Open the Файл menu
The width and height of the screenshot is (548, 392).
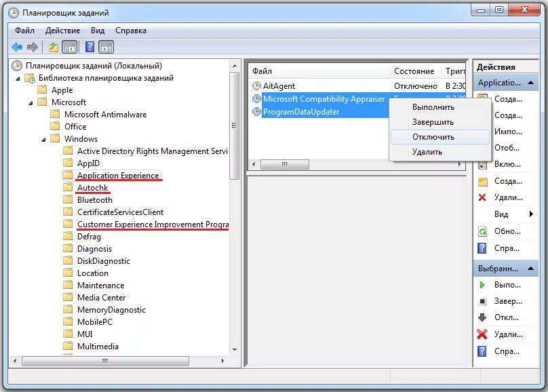click(x=24, y=31)
